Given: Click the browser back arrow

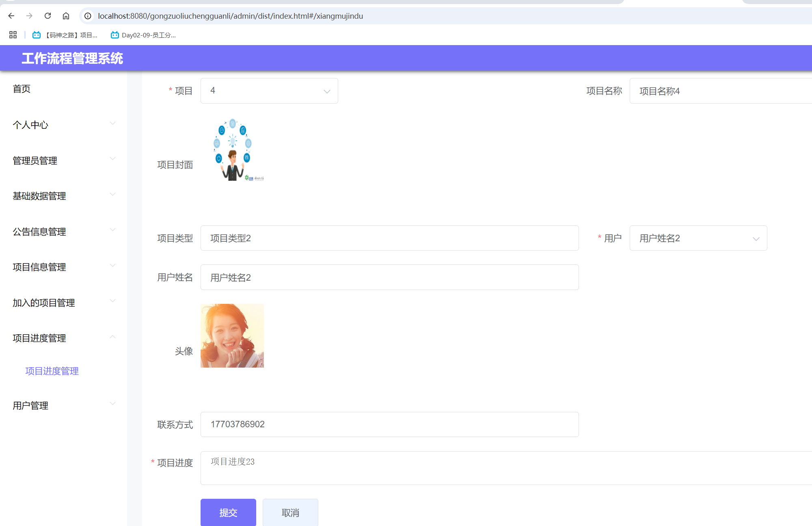Looking at the screenshot, I should 11,16.
